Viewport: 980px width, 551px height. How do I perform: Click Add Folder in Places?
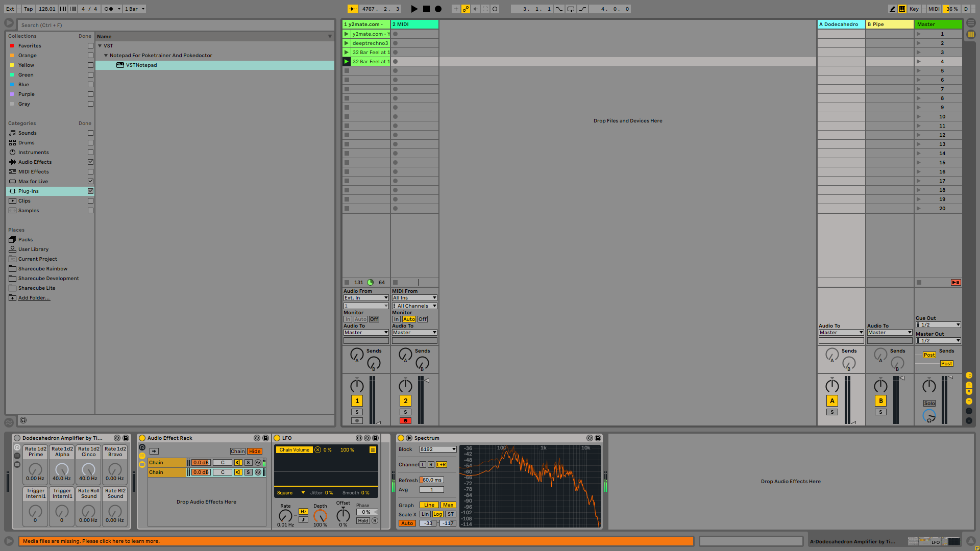34,298
